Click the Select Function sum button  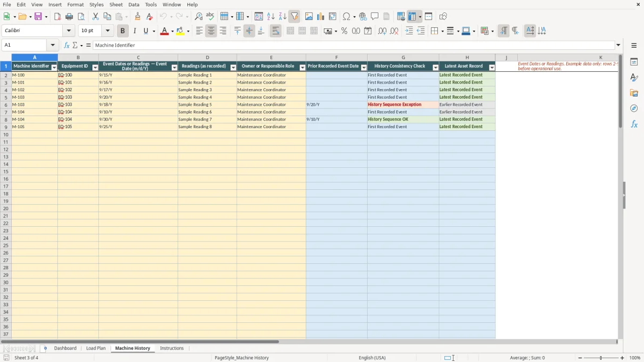pos(75,46)
